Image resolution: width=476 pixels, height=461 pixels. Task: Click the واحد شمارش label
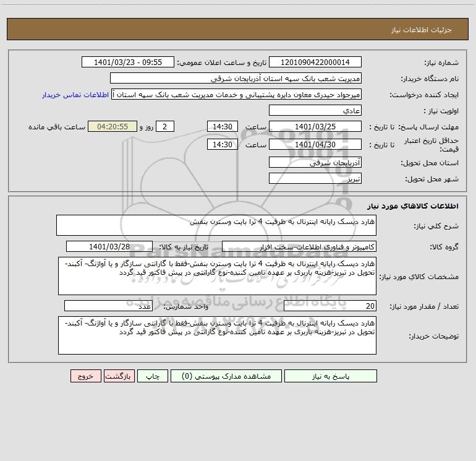point(186,307)
